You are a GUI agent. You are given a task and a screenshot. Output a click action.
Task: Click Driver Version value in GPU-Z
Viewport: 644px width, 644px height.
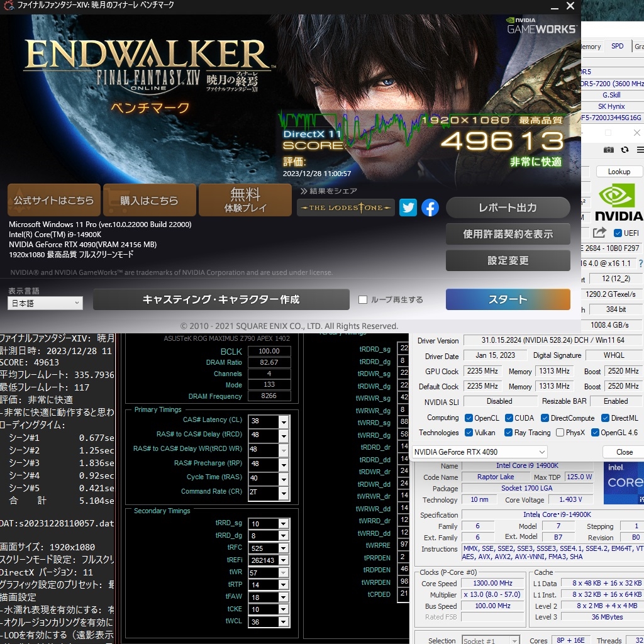point(553,340)
